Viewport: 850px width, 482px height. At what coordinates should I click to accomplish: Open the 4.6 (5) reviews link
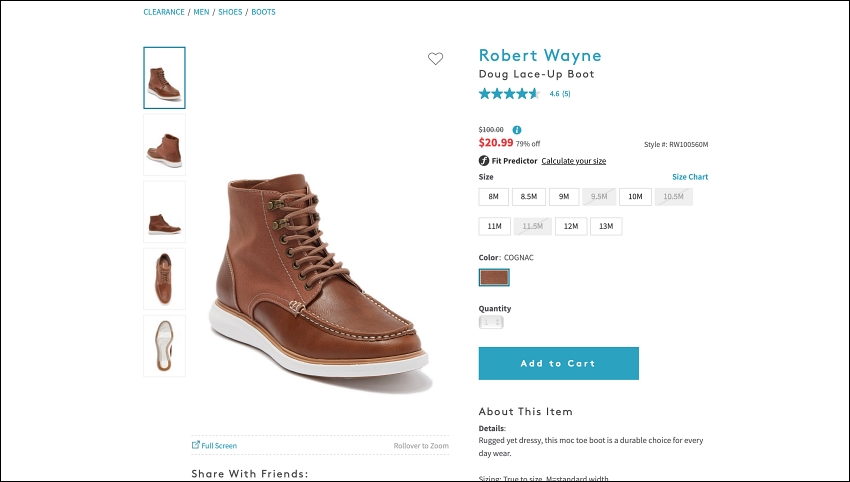[559, 94]
